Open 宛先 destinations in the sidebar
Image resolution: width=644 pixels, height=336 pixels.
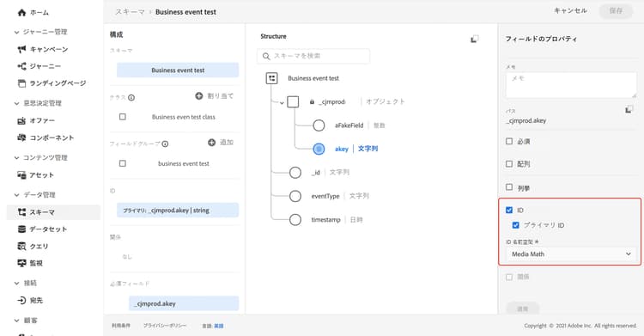[30, 301]
